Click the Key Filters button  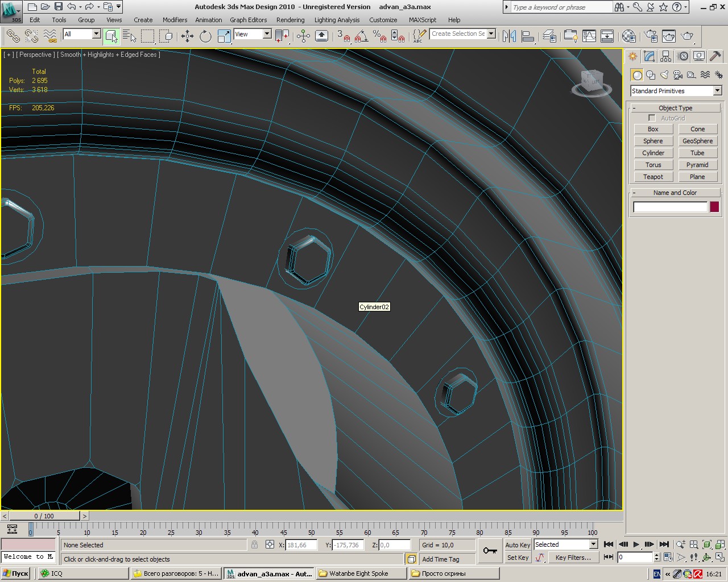(573, 558)
